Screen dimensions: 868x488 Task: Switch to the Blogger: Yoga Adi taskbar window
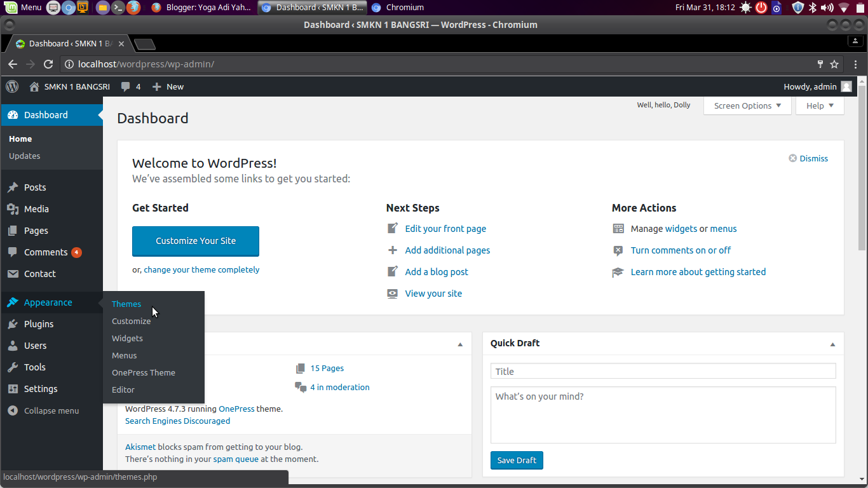click(x=202, y=8)
